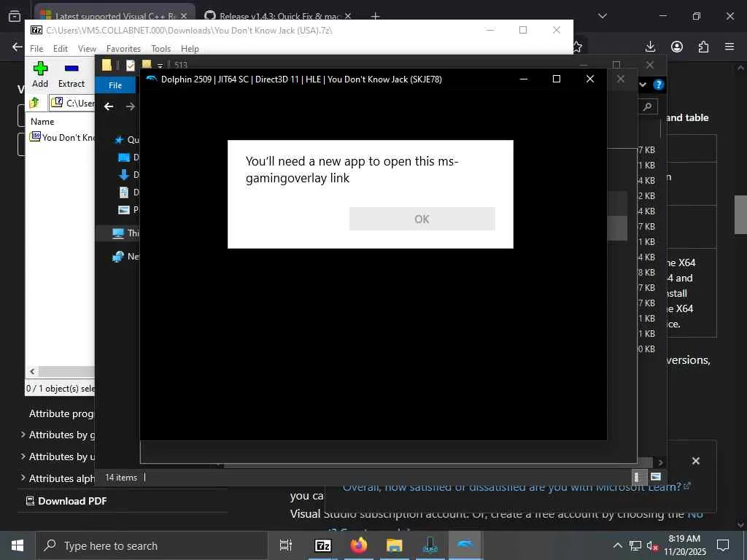Select the You Don't Know Jack ISO file in 7-Zip
The width and height of the screenshot is (747, 560).
click(62, 137)
